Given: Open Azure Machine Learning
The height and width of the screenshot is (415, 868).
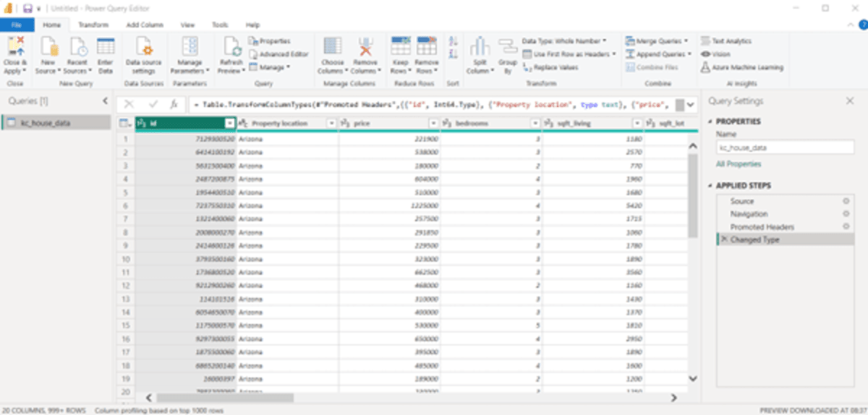Looking at the screenshot, I should (742, 67).
